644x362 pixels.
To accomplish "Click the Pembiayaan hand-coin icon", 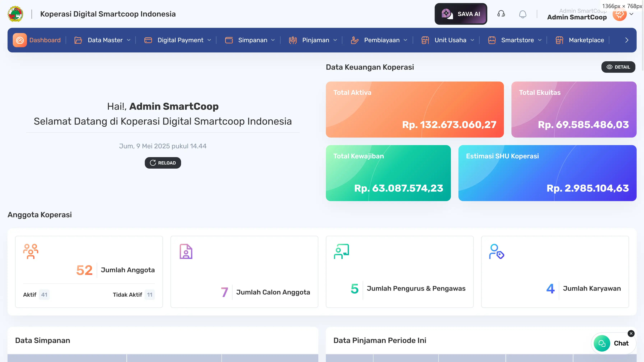I will (354, 40).
